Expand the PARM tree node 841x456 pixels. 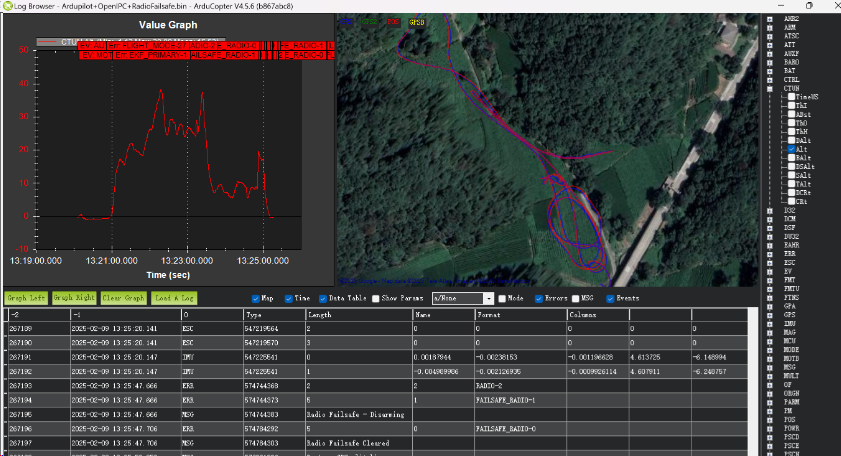(770, 402)
